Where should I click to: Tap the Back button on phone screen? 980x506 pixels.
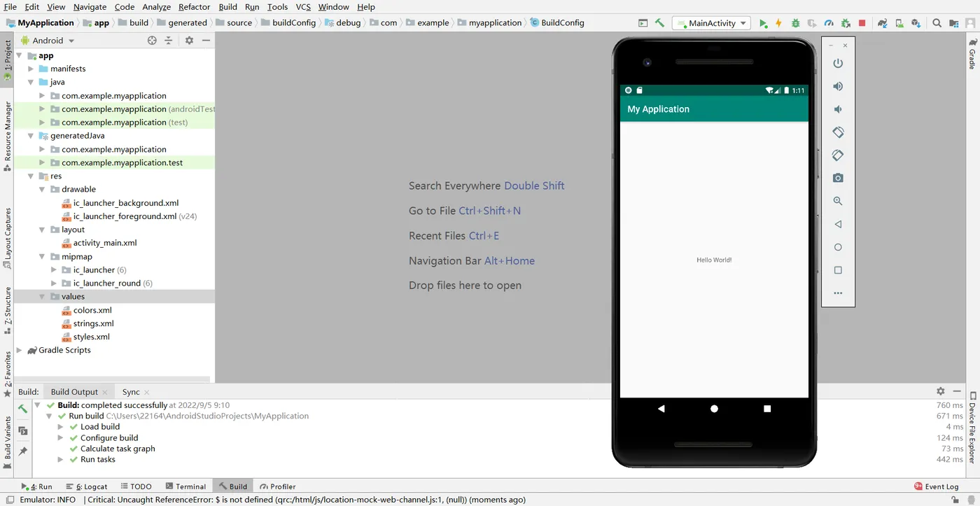click(661, 409)
